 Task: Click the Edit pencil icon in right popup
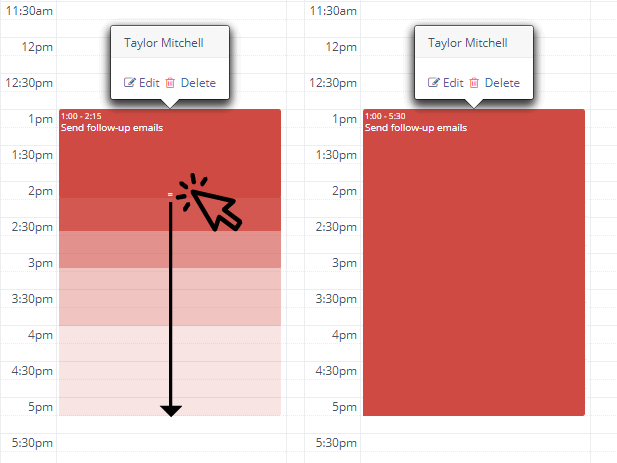point(433,83)
